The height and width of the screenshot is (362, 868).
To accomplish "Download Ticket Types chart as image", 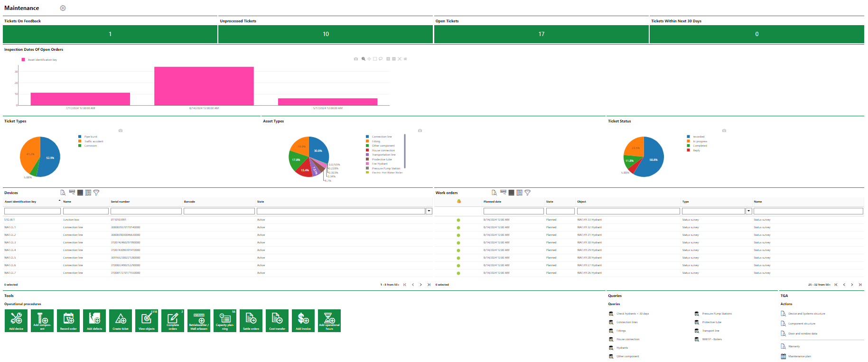I will click(x=121, y=130).
